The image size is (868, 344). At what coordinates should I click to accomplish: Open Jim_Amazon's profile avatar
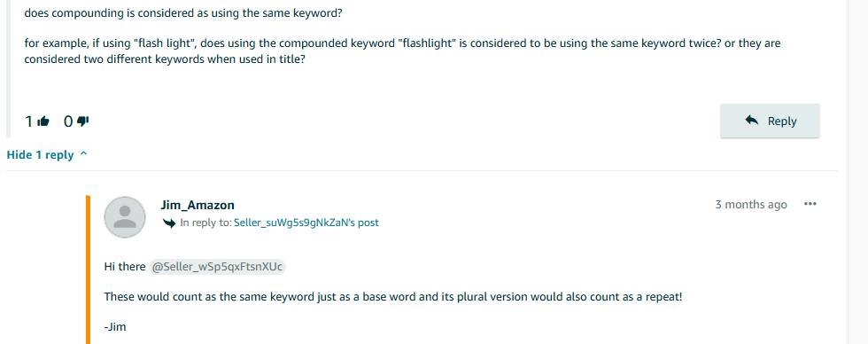pyautogui.click(x=125, y=217)
